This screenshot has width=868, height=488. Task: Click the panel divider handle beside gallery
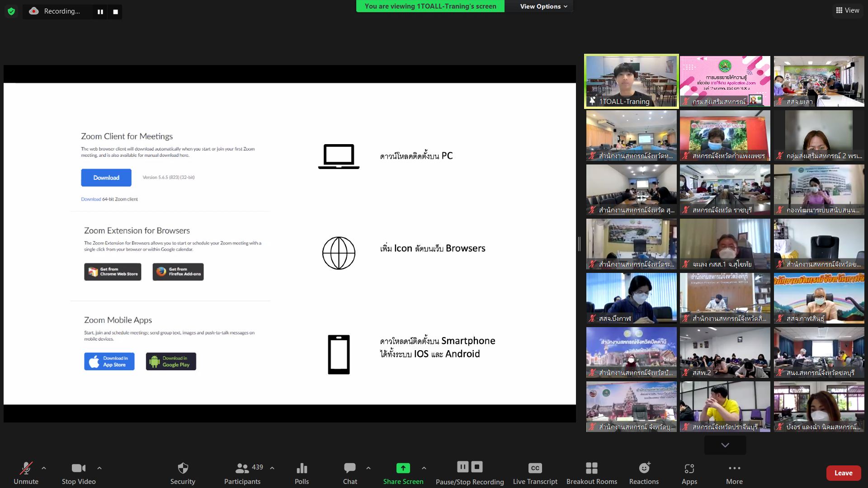(x=579, y=244)
